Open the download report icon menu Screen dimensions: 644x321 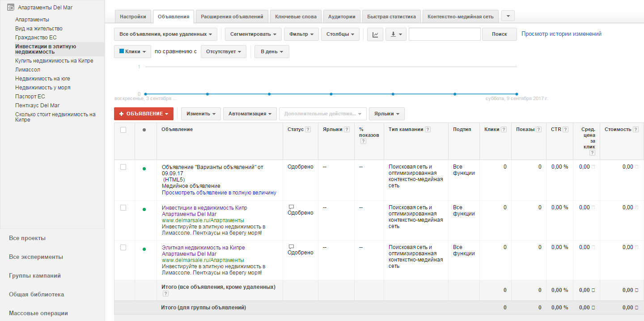tap(396, 34)
